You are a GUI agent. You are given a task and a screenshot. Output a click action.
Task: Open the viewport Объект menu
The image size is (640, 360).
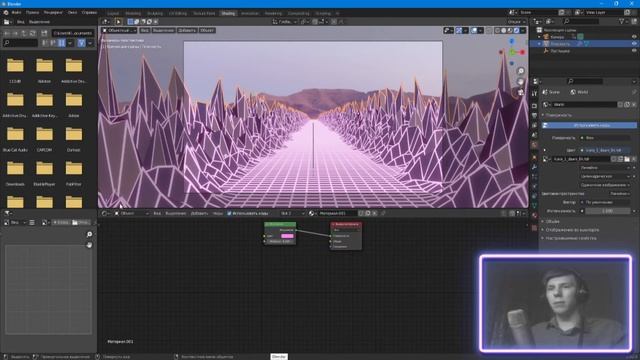pos(207,30)
